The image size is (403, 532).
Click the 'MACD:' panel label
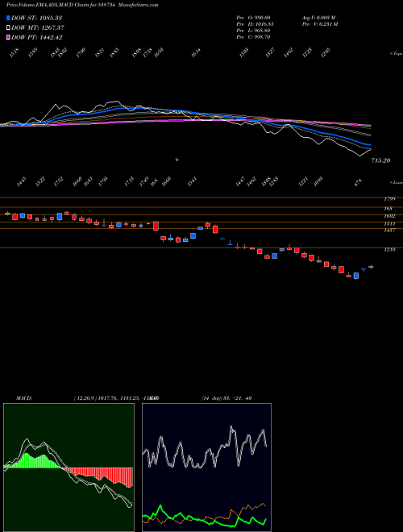point(23,398)
